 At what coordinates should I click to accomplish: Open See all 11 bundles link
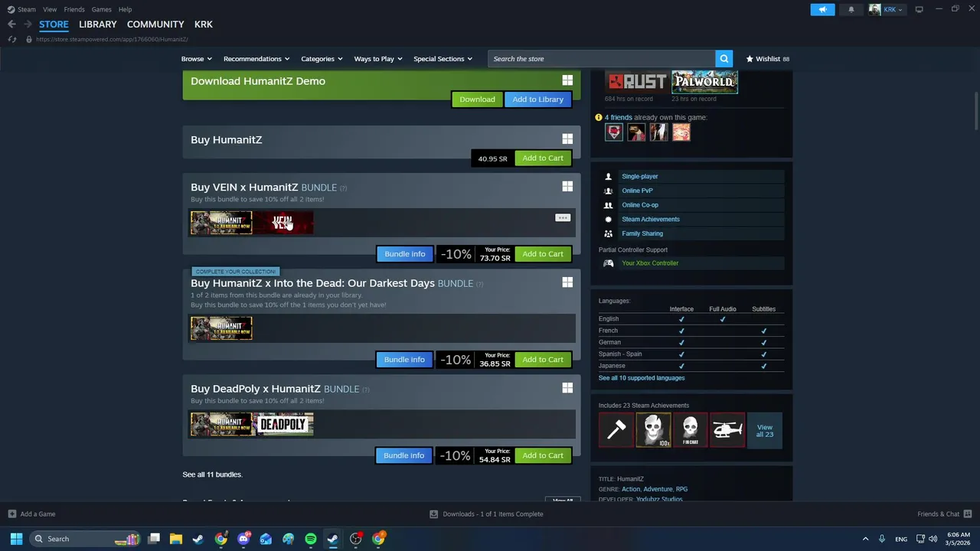[x=212, y=474]
